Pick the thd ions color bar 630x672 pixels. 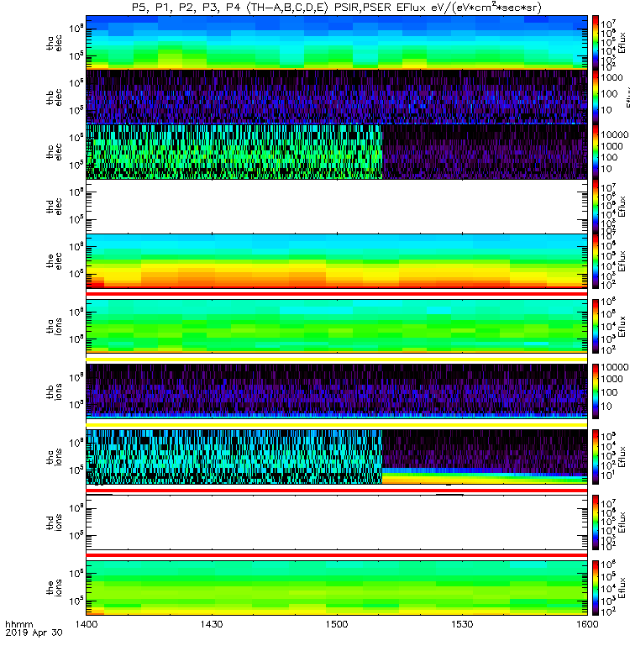596,522
